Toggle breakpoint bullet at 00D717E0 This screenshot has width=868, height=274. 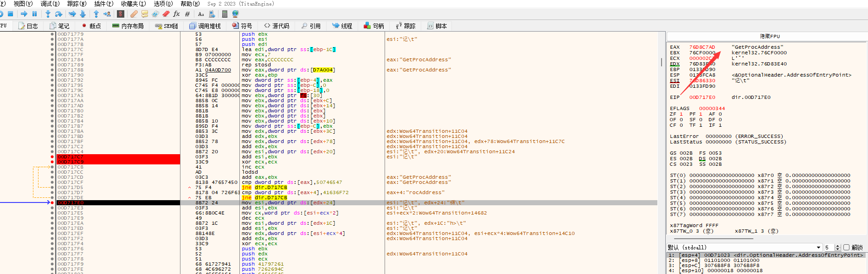(x=52, y=203)
